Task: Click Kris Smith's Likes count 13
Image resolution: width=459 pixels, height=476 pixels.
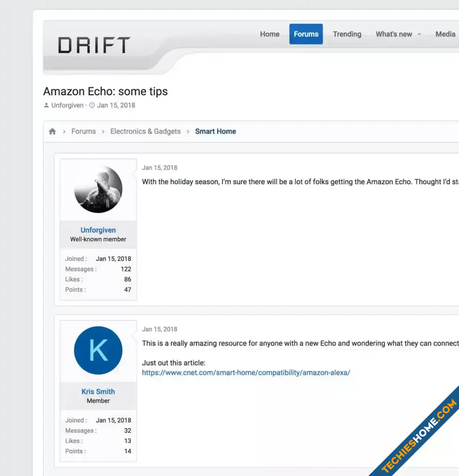Action: (x=128, y=441)
